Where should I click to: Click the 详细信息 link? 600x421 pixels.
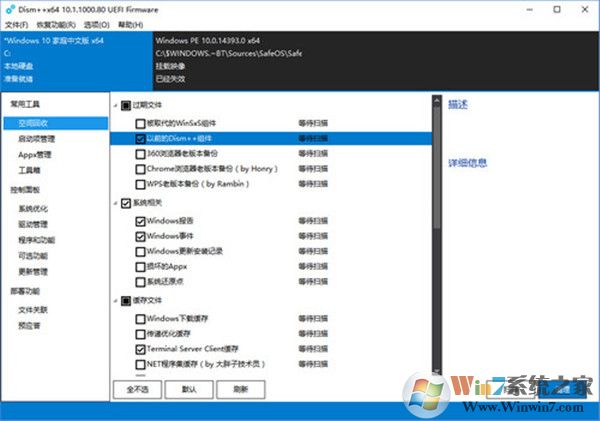coord(468,163)
